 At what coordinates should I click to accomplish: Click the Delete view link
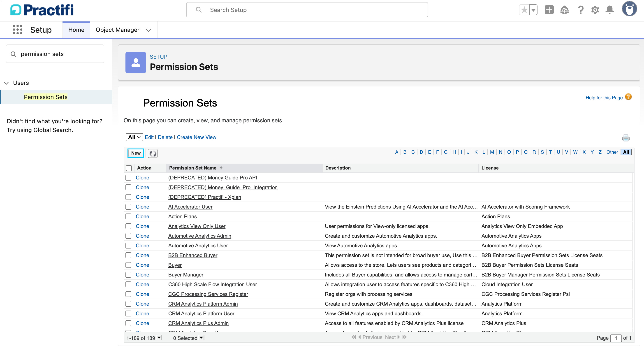(x=165, y=137)
